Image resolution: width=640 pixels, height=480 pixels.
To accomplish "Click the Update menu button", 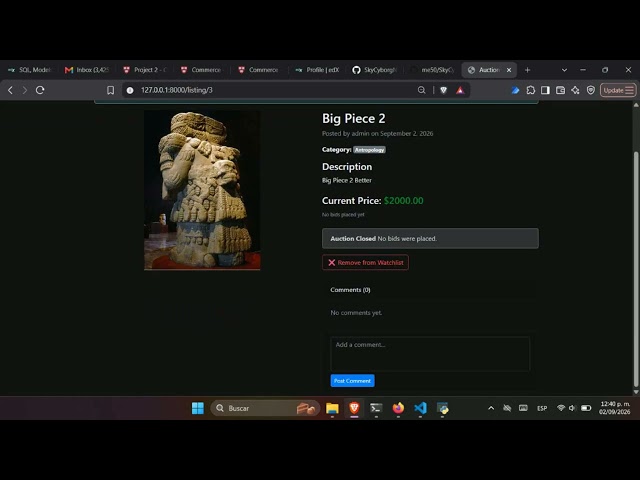I will pos(618,90).
